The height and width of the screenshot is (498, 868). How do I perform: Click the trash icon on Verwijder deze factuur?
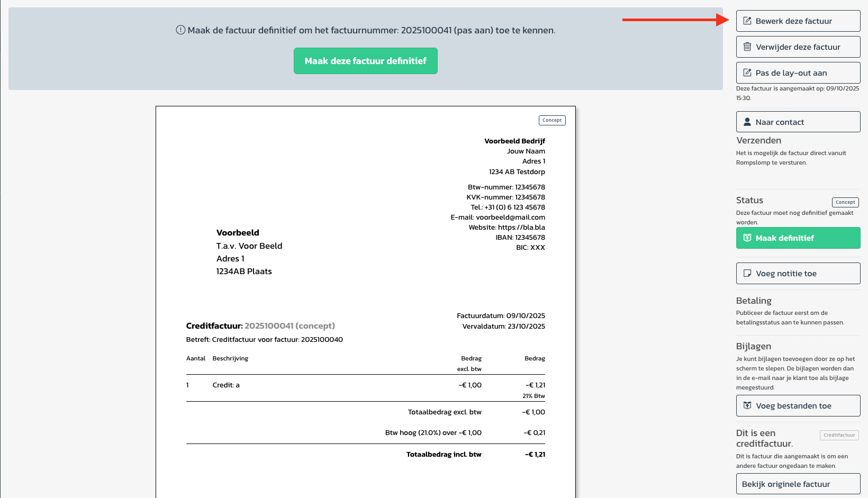tap(747, 47)
